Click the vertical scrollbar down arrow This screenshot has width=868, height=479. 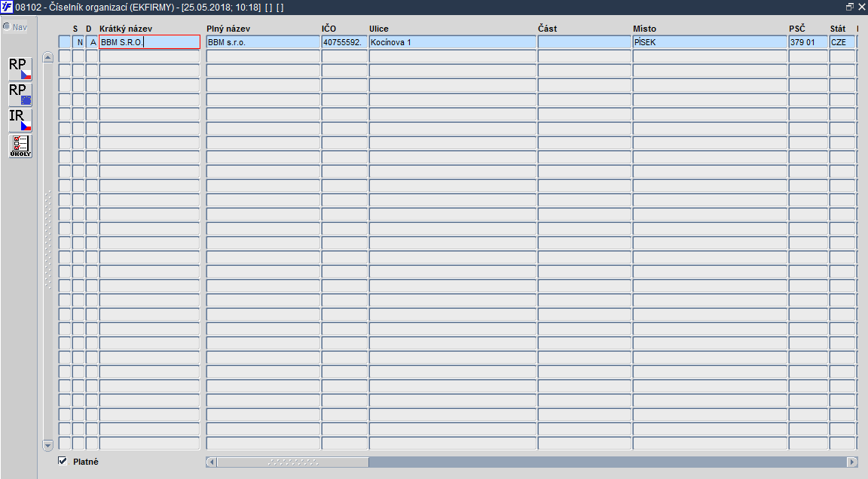tap(47, 444)
